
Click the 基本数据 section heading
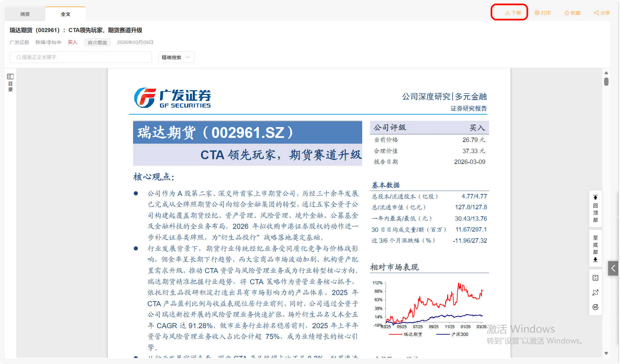tap(386, 185)
